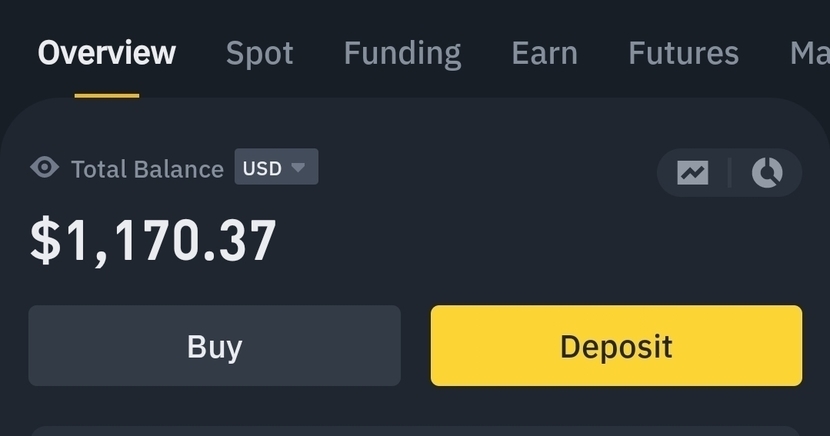830x436 pixels.
Task: Open the USD currency dropdown
Action: [276, 167]
